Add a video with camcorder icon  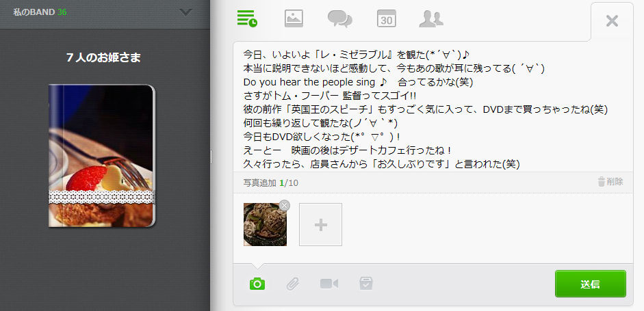click(329, 284)
